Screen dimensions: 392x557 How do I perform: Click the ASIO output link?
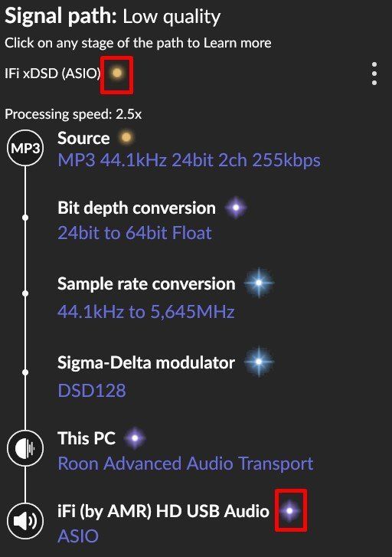click(78, 536)
